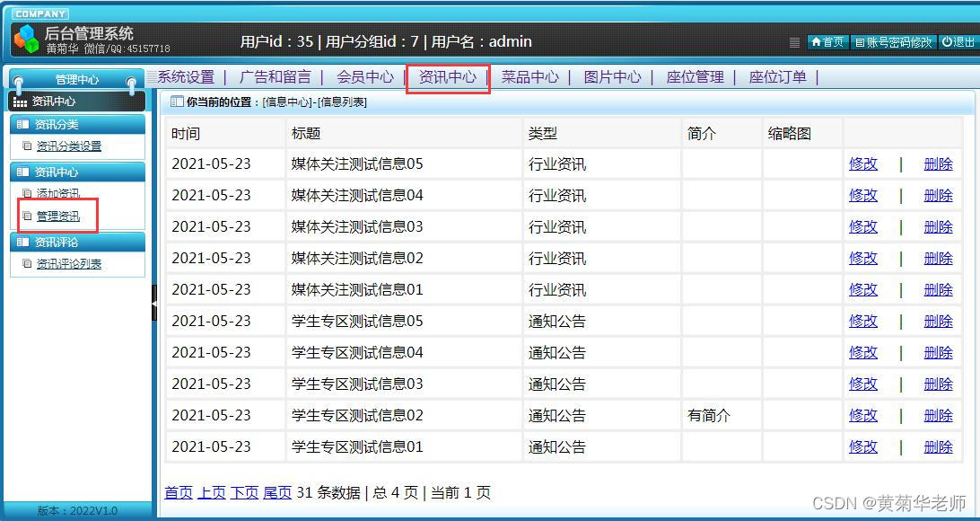Go to 首页 first page in pagination
Viewport: 980px width, 521px height.
179,492
